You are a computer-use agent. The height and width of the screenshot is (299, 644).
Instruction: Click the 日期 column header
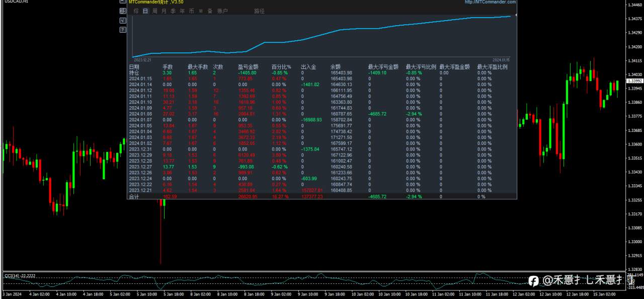pos(134,66)
